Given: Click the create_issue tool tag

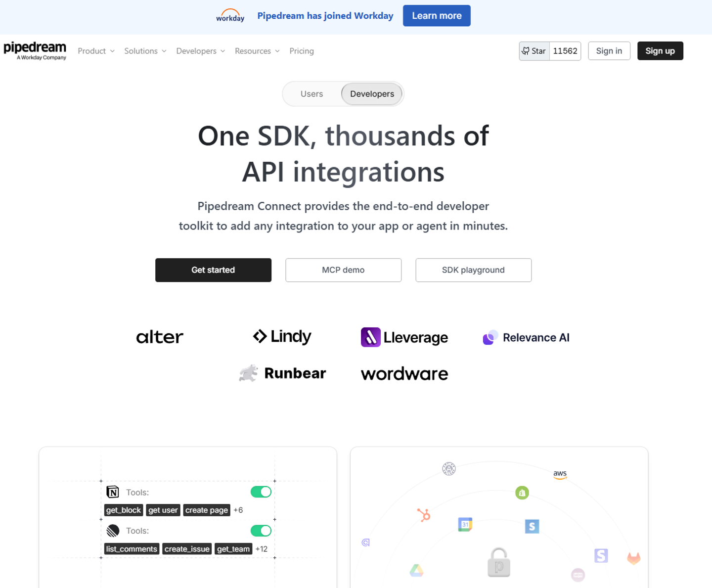Looking at the screenshot, I should (187, 549).
